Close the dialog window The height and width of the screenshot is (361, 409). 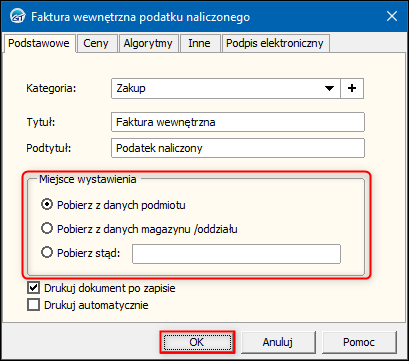392,16
